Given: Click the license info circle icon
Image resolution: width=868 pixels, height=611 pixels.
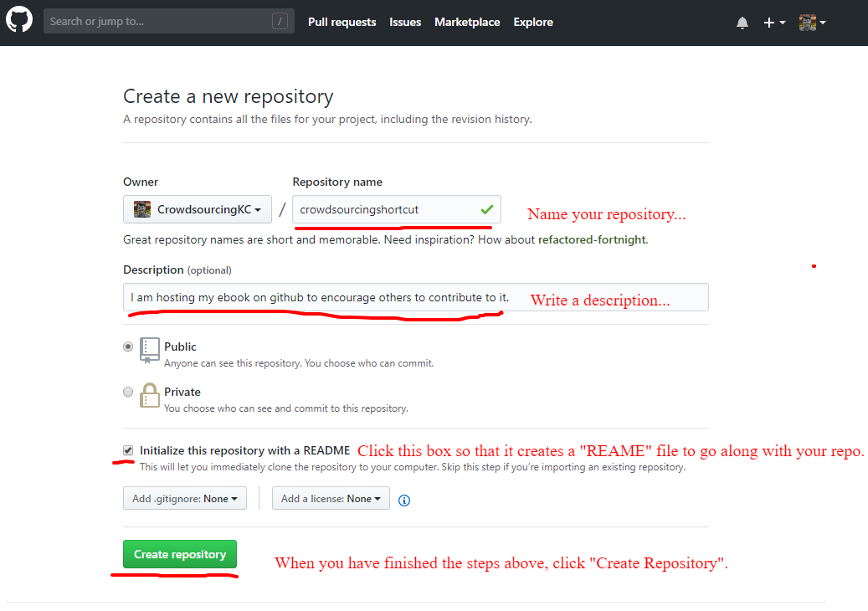Looking at the screenshot, I should pyautogui.click(x=404, y=501).
